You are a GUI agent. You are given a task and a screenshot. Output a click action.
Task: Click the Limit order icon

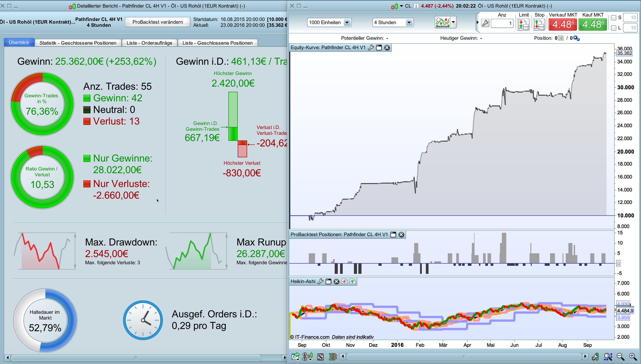[x=523, y=24]
